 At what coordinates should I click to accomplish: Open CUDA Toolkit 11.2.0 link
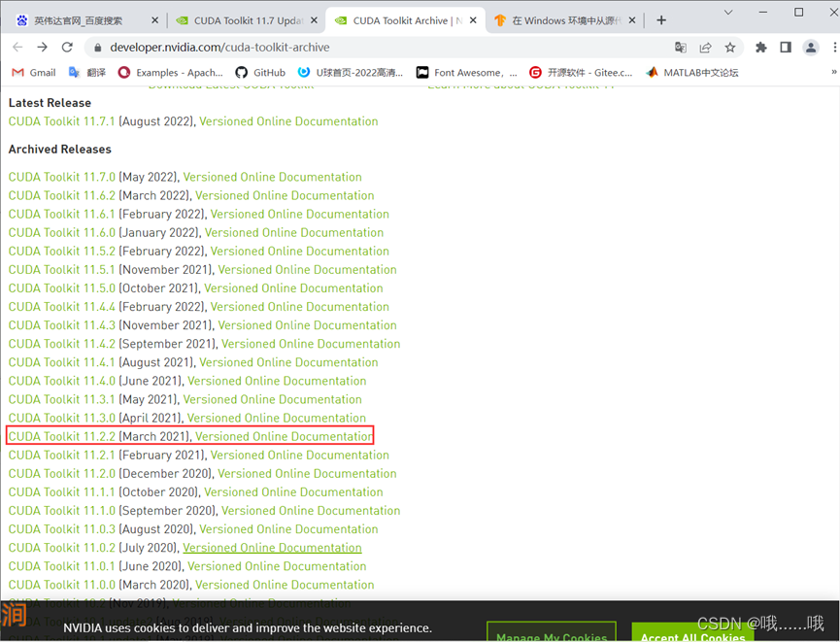pyautogui.click(x=61, y=474)
